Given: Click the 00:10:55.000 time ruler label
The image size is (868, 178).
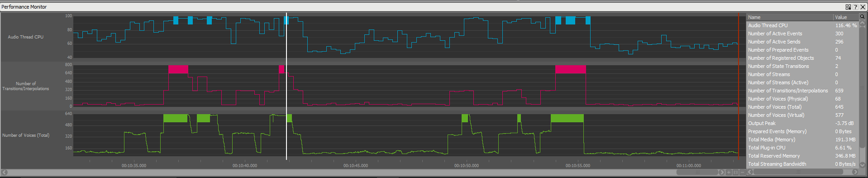Looking at the screenshot, I should (578, 166).
